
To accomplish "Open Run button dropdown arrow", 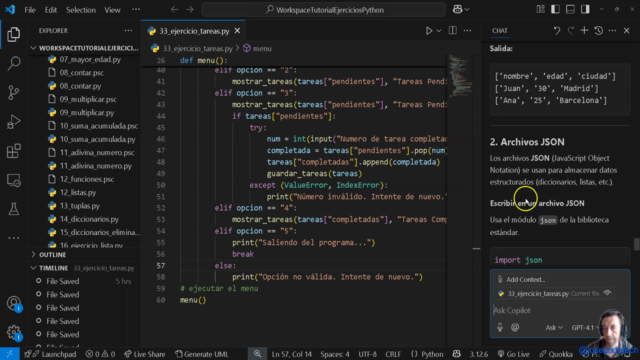I will (439, 31).
